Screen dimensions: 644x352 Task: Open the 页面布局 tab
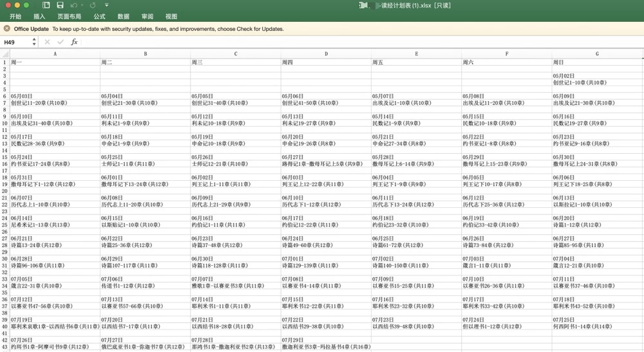point(69,17)
